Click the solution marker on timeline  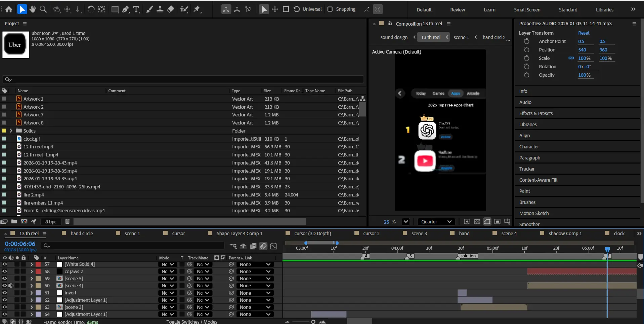[x=468, y=256]
